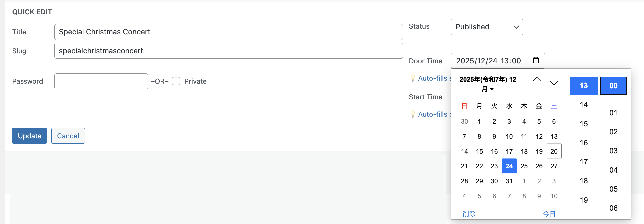Image resolution: width=644 pixels, height=224 pixels.
Task: Click 今日 to jump to today
Action: click(549, 214)
